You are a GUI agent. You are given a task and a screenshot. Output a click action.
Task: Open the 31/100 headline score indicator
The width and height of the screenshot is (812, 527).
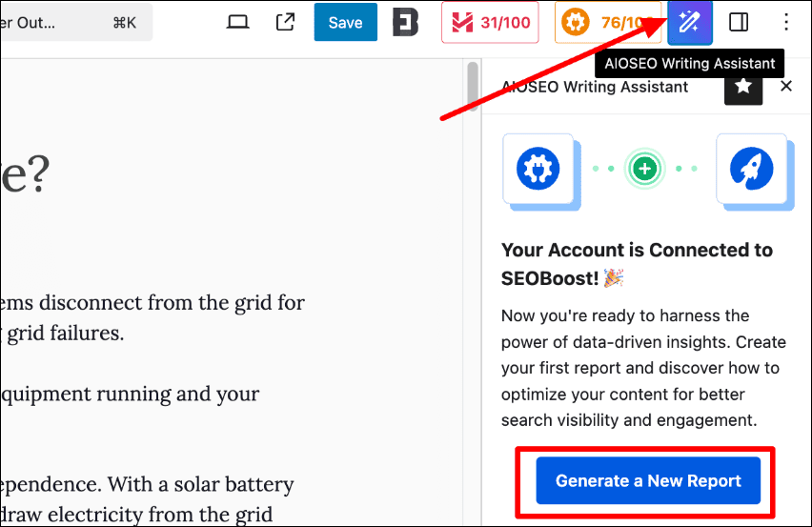pyautogui.click(x=490, y=22)
